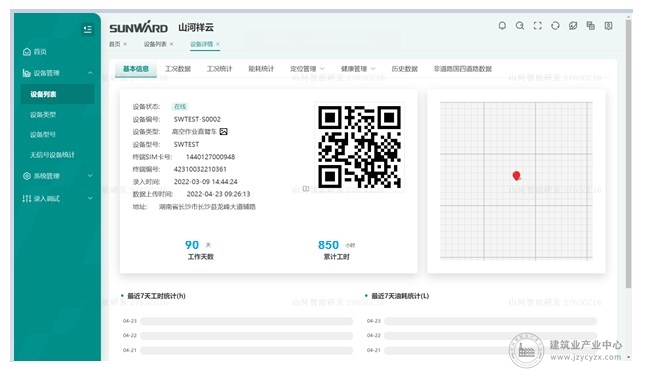Select 设备列表 in the sidebar
648x378 pixels.
57,94
